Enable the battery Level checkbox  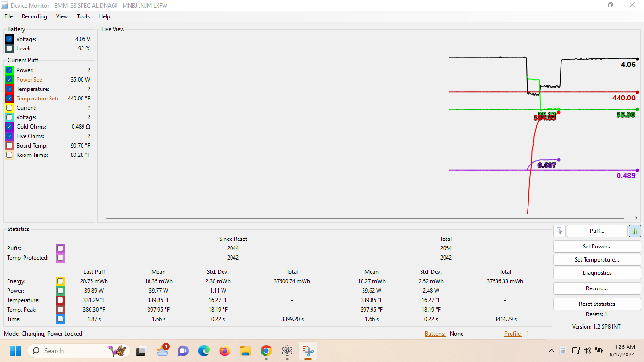pos(9,49)
